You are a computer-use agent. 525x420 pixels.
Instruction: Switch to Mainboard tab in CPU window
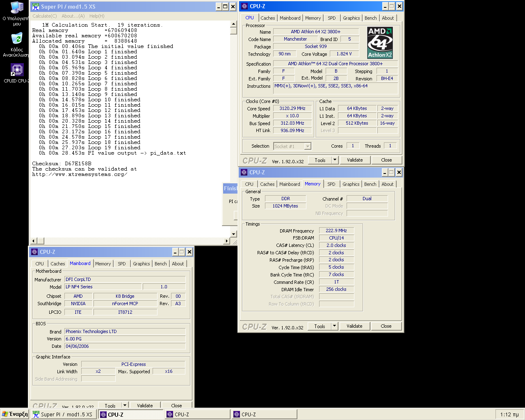(290, 18)
